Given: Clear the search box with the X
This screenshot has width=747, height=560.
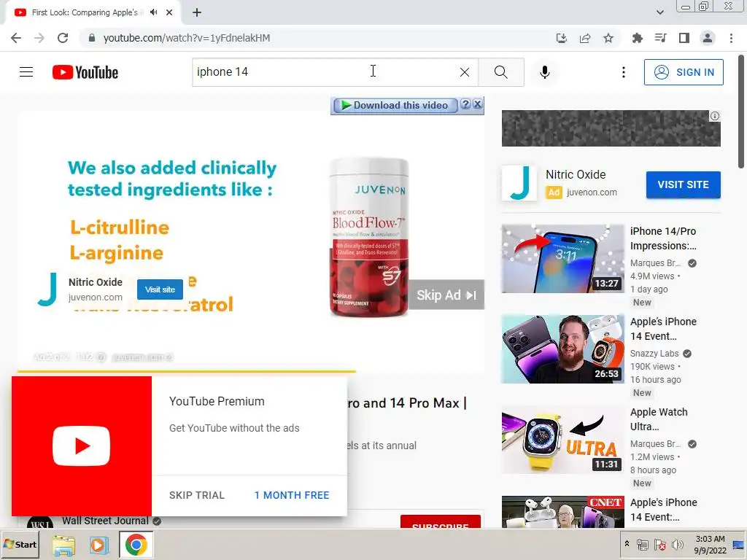Looking at the screenshot, I should pos(465,72).
